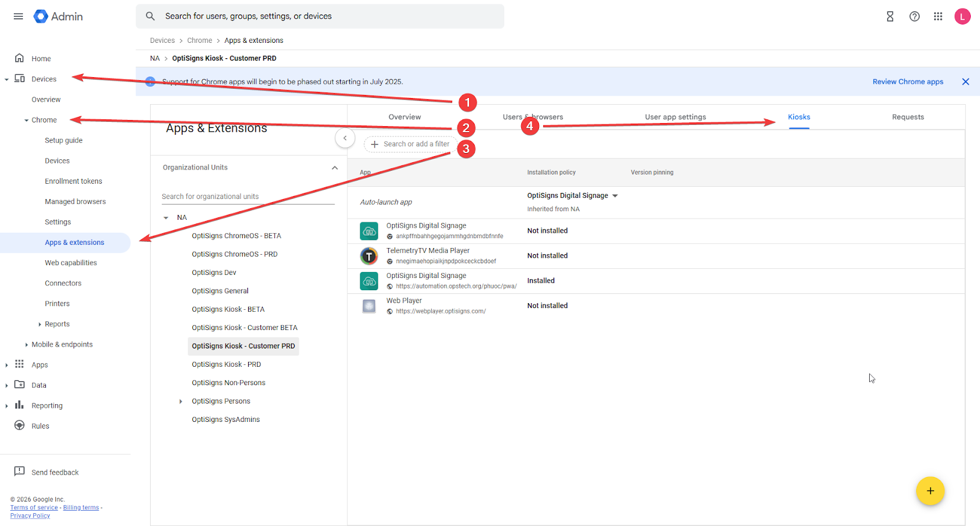Screen dimensions: 980x526
Task: Select OptiSigns Kiosk - Customer BETA unit
Action: click(244, 328)
